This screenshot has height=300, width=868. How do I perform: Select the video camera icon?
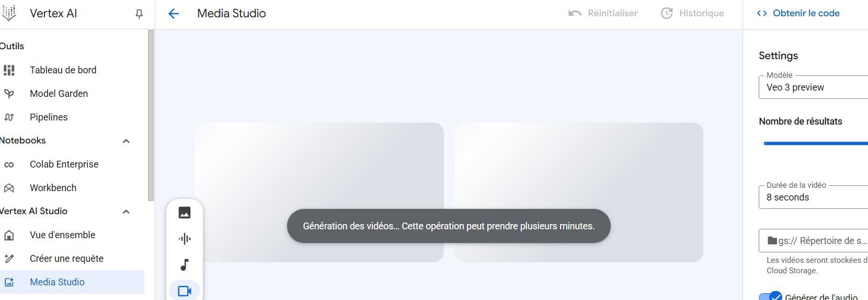[185, 291]
